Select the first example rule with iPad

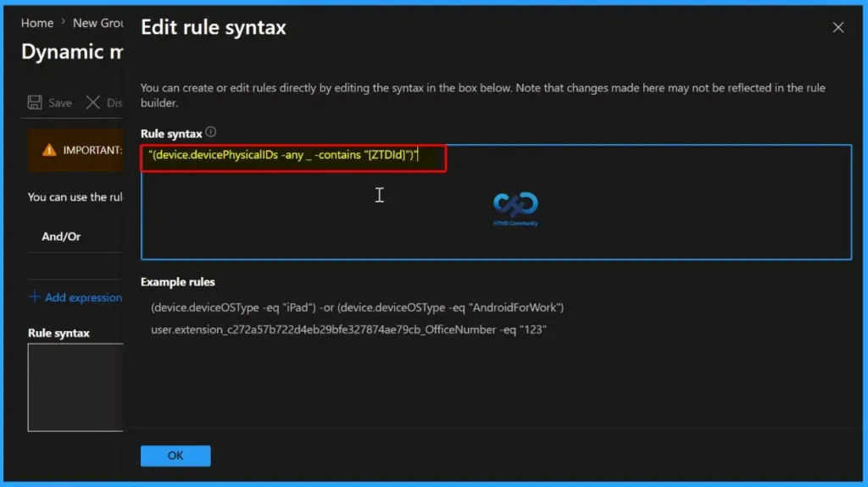click(357, 307)
